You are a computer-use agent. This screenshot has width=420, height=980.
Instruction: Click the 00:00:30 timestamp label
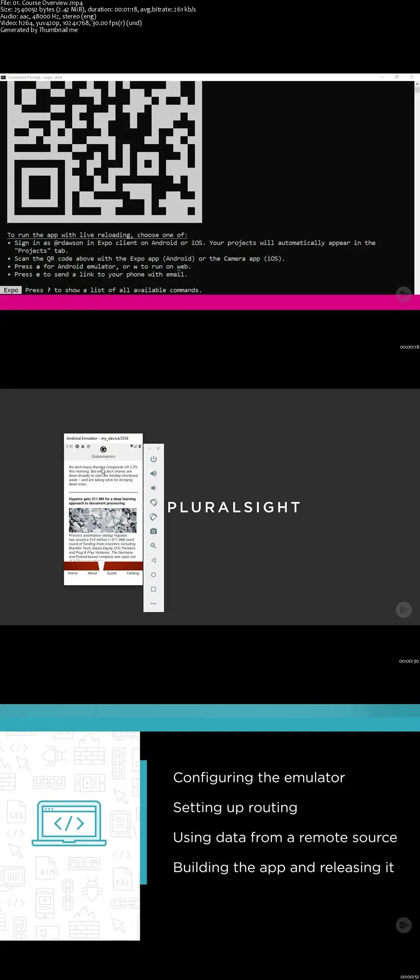coord(409,661)
